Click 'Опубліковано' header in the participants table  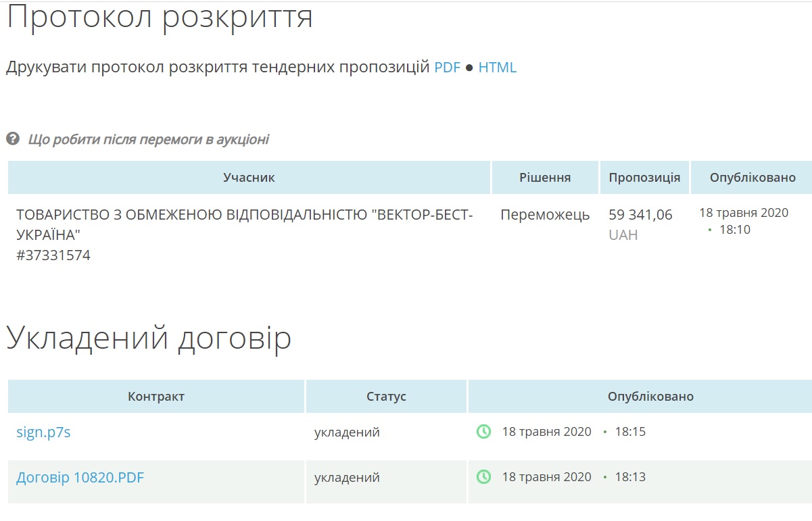(753, 178)
